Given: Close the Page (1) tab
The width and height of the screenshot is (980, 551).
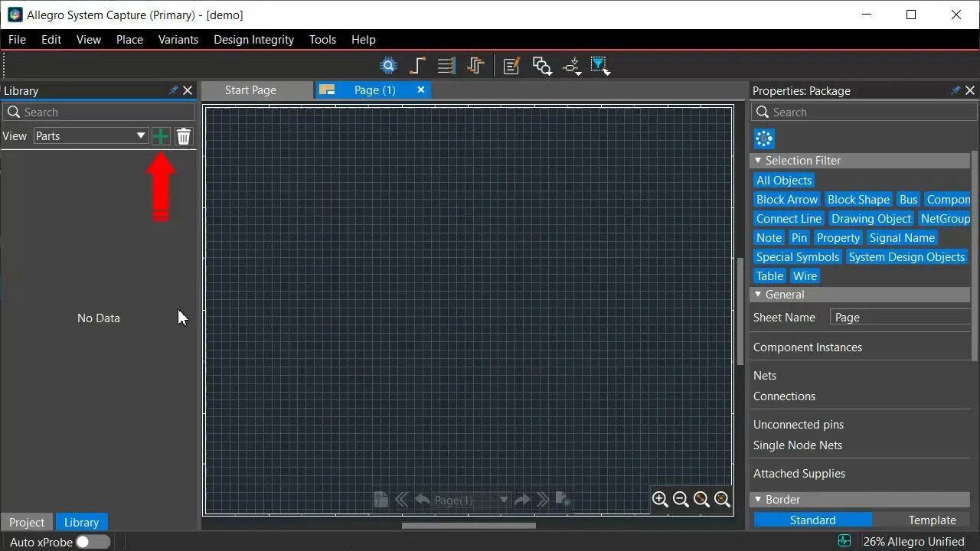Looking at the screenshot, I should click(420, 90).
